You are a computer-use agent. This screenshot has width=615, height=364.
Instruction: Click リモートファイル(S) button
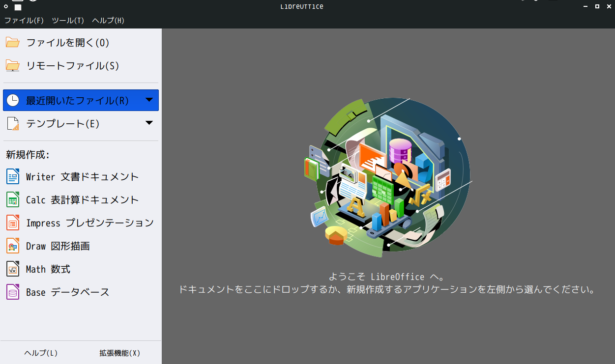[x=81, y=66]
